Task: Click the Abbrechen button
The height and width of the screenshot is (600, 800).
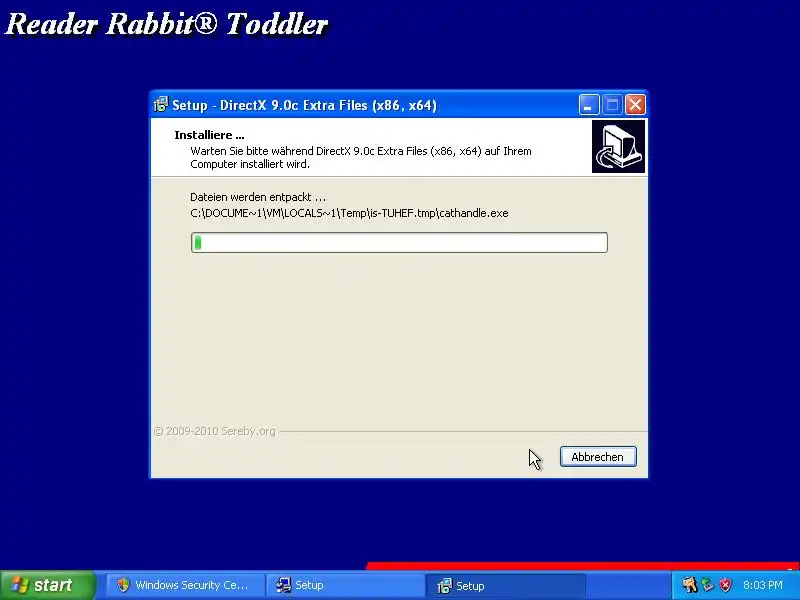Action: 598,457
